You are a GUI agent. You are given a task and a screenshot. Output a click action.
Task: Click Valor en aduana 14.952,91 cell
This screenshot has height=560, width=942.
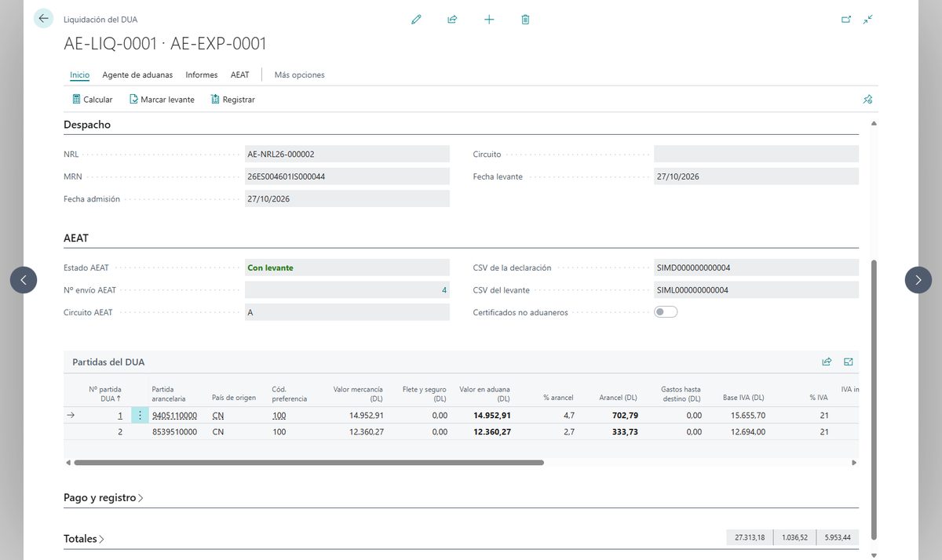pyautogui.click(x=492, y=416)
